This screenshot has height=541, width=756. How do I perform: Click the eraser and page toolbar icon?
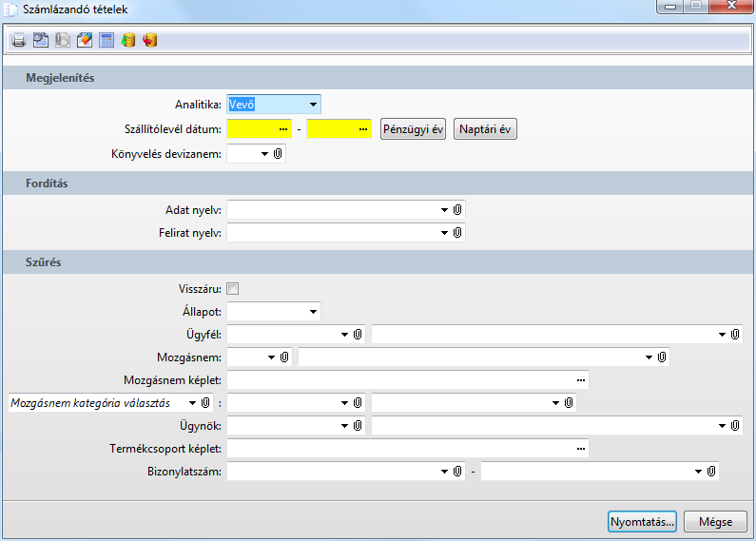84,41
